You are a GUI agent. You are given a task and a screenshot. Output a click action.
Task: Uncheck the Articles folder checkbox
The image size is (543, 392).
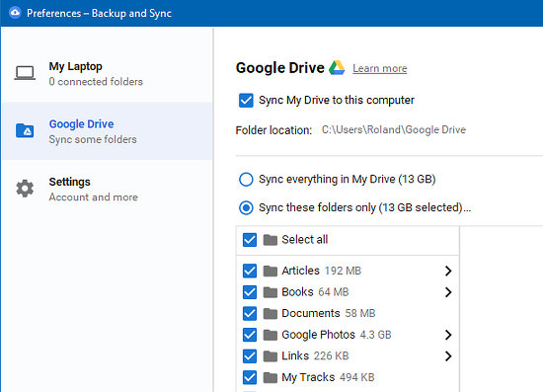[250, 271]
